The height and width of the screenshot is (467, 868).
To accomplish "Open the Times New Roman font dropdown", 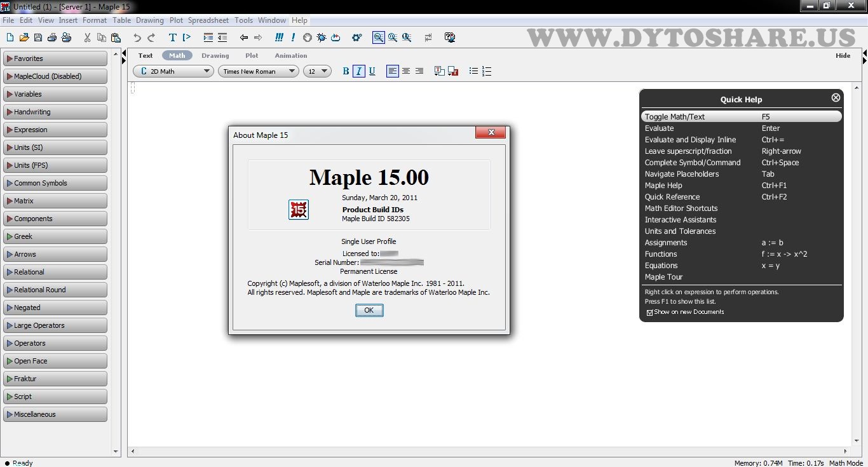I will [x=259, y=71].
